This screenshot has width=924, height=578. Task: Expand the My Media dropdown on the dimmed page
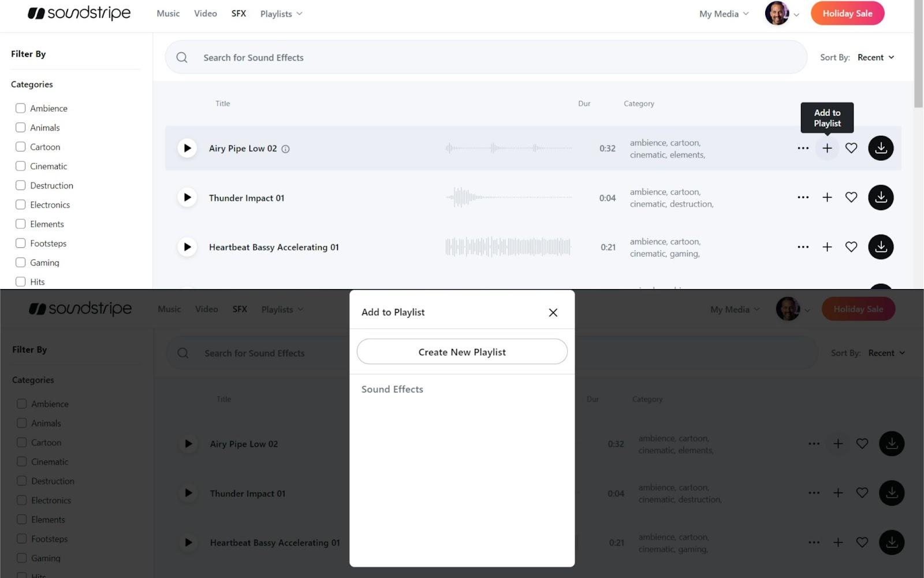735,309
